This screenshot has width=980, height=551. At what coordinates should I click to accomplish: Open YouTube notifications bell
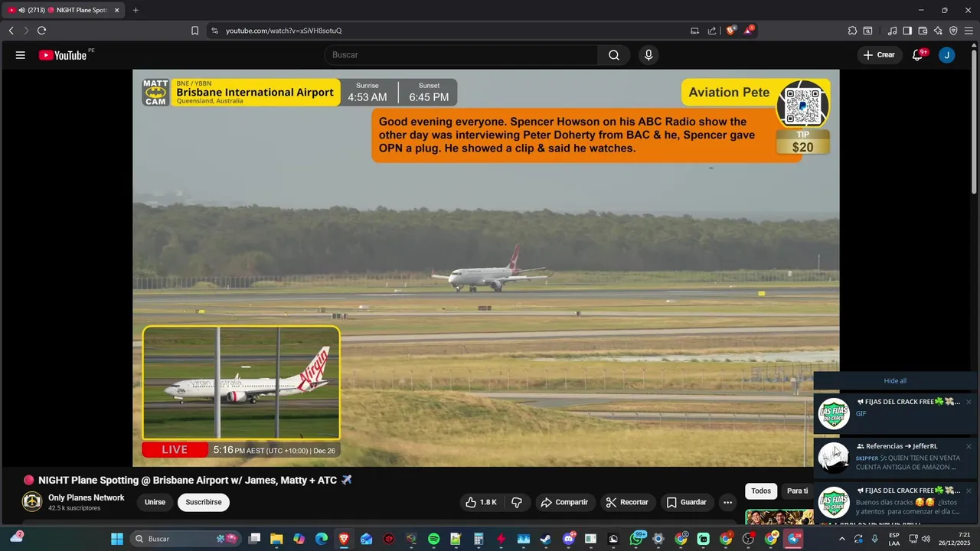coord(918,55)
